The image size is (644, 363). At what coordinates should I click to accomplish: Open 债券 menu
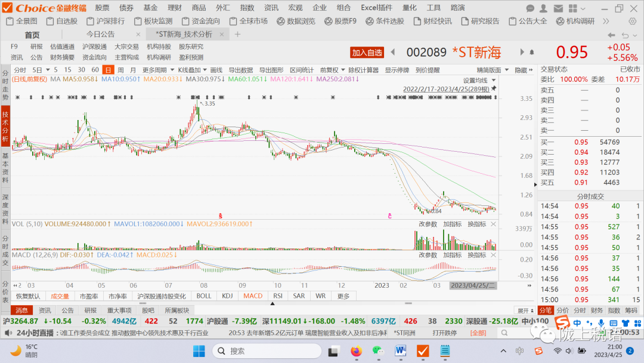(126, 8)
